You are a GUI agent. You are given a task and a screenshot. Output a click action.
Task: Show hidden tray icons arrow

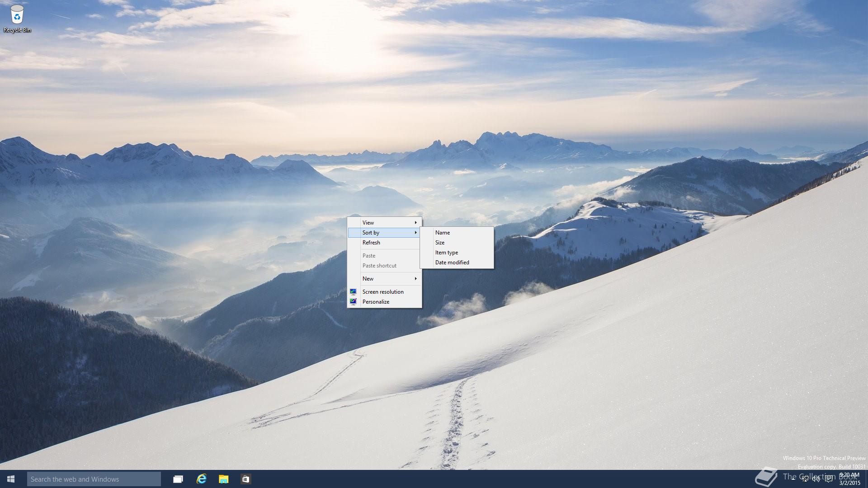pyautogui.click(x=793, y=479)
